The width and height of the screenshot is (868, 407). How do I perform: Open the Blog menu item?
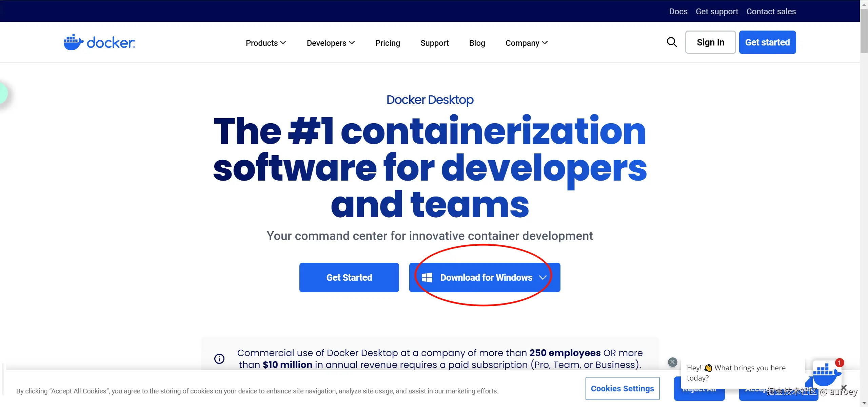click(x=477, y=43)
